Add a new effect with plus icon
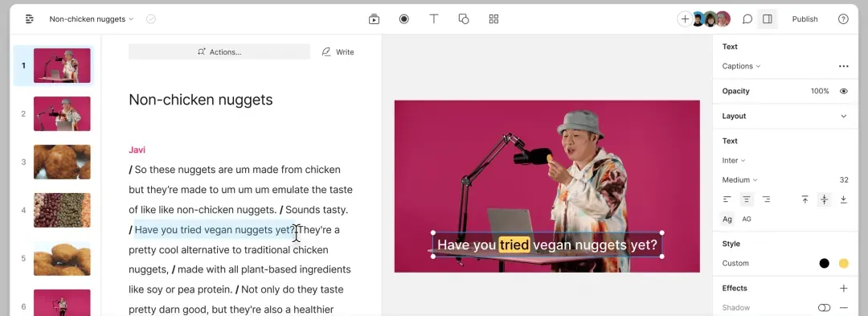The height and width of the screenshot is (316, 868). (x=844, y=288)
